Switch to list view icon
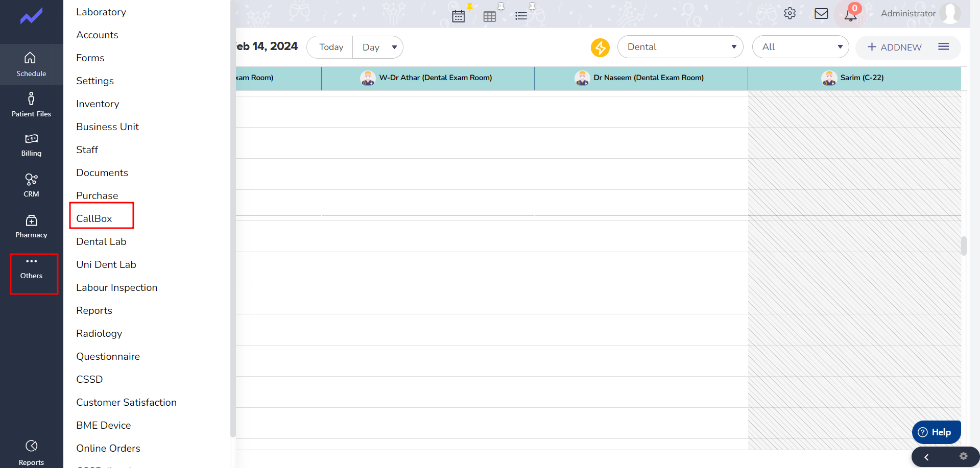This screenshot has width=980, height=468. tap(521, 16)
